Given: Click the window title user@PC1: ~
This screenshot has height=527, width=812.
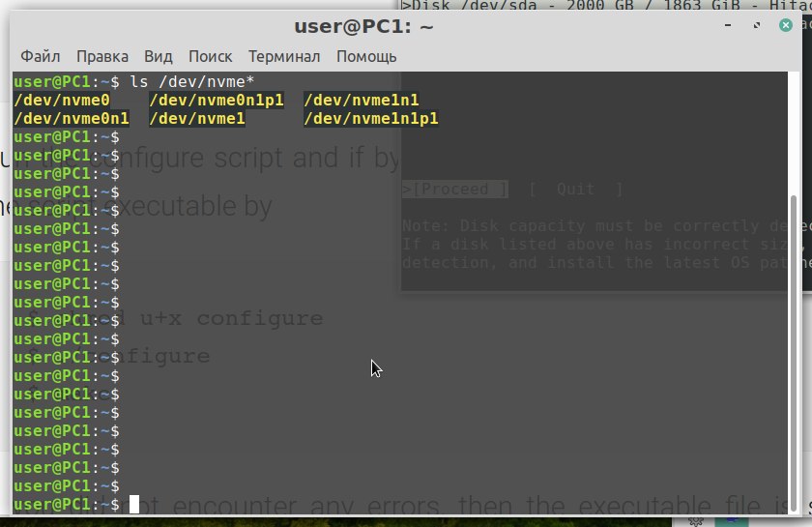Looking at the screenshot, I should [363, 26].
